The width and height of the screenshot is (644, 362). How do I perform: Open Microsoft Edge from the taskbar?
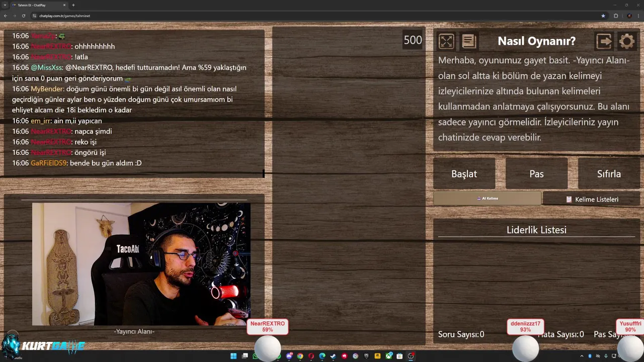(322, 356)
